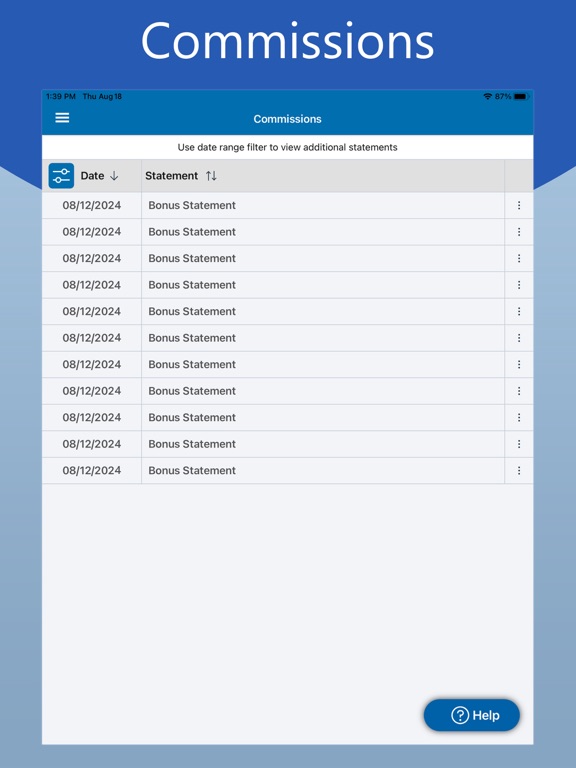Click the Statement column header label

(171, 176)
